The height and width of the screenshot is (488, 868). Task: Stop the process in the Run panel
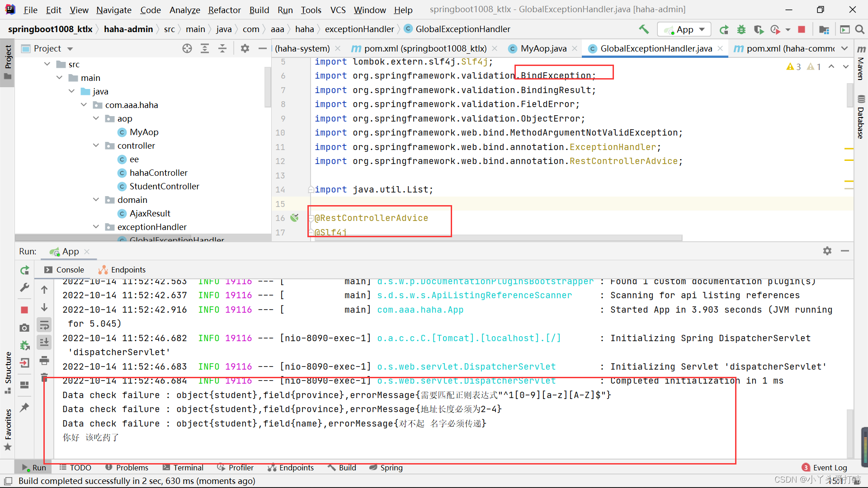point(24,310)
